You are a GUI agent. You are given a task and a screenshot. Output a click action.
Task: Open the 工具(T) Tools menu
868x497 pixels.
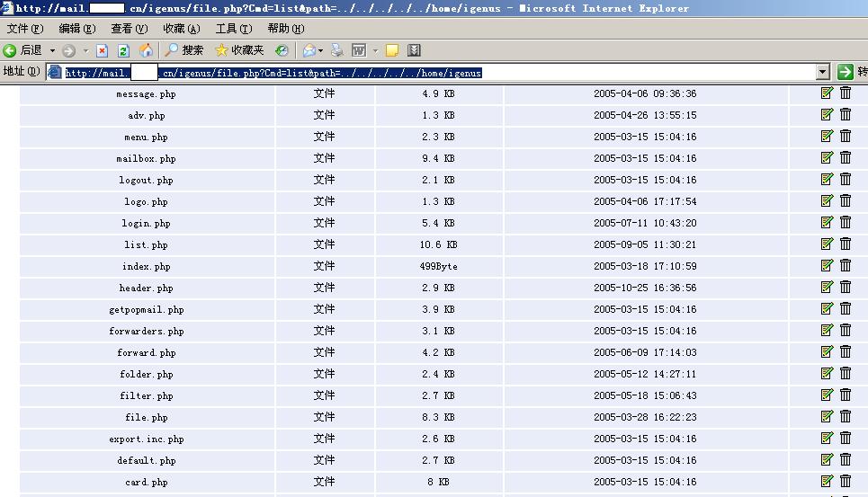(x=234, y=29)
